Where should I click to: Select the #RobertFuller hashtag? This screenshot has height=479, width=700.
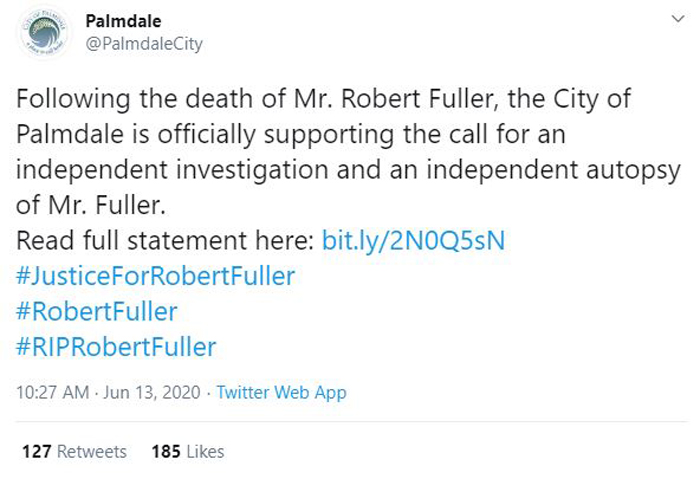97,311
